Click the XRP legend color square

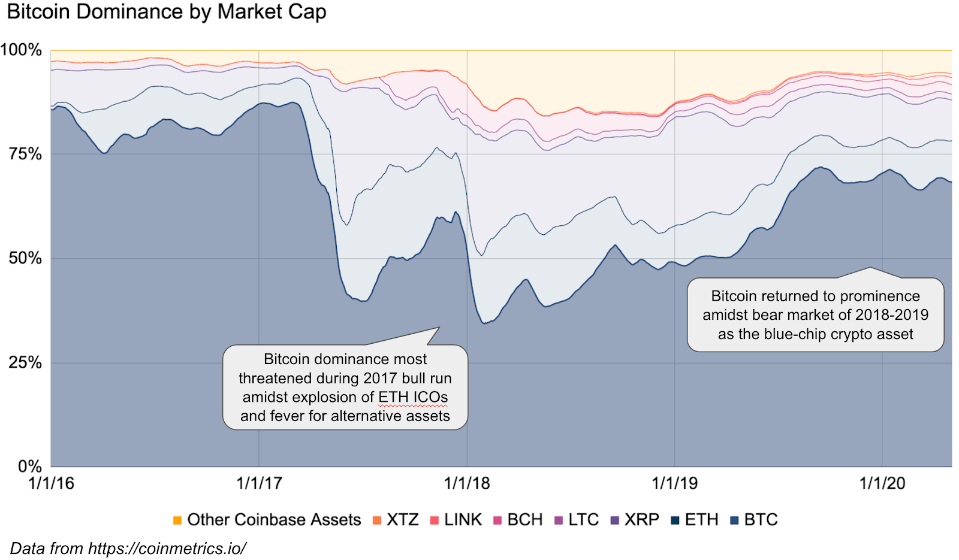[614, 520]
